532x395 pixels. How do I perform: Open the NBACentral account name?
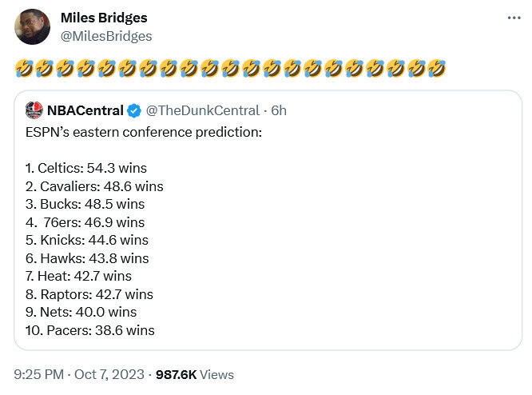point(85,110)
